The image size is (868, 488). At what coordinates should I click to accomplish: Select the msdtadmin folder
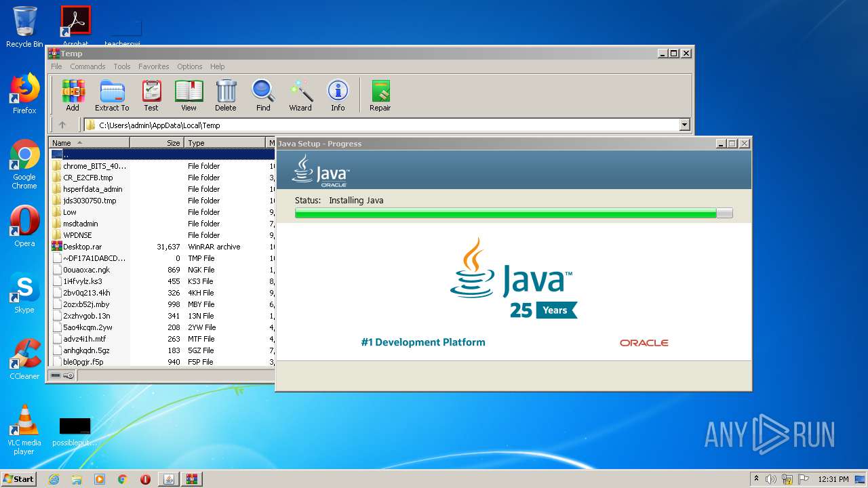[x=161, y=224]
